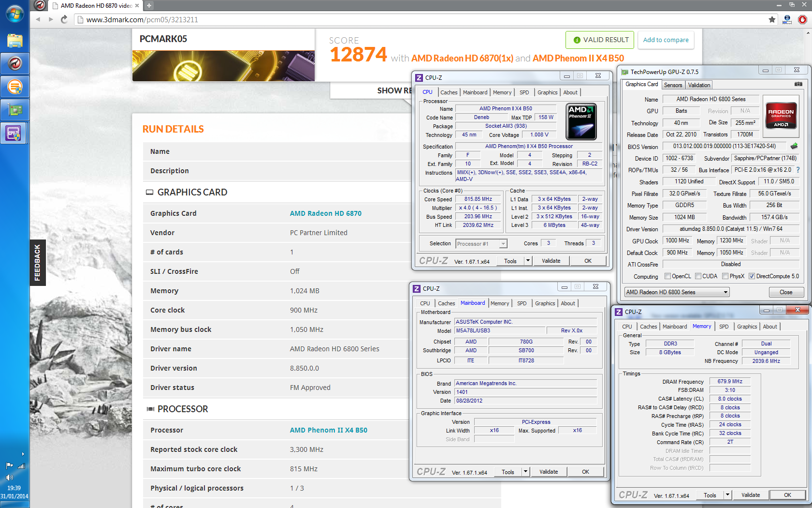Open the volume speaker tray icon
The width and height of the screenshot is (812, 508).
[x=9, y=477]
